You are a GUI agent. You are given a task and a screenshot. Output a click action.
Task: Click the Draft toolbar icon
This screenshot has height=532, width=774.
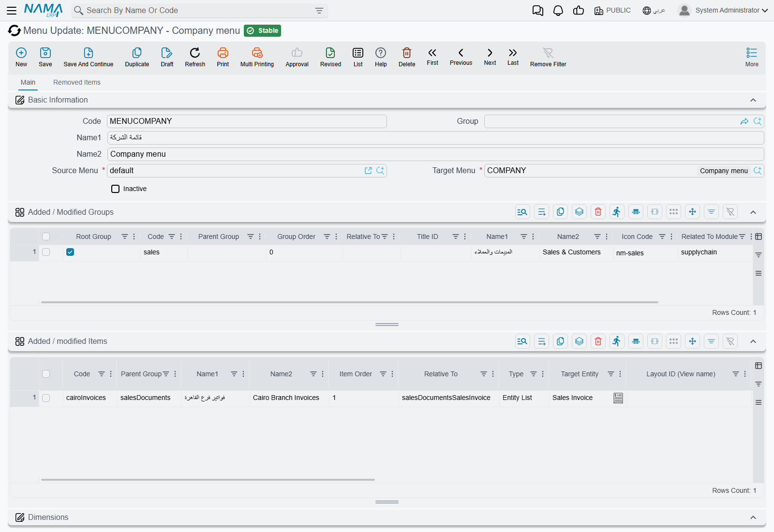point(167,53)
